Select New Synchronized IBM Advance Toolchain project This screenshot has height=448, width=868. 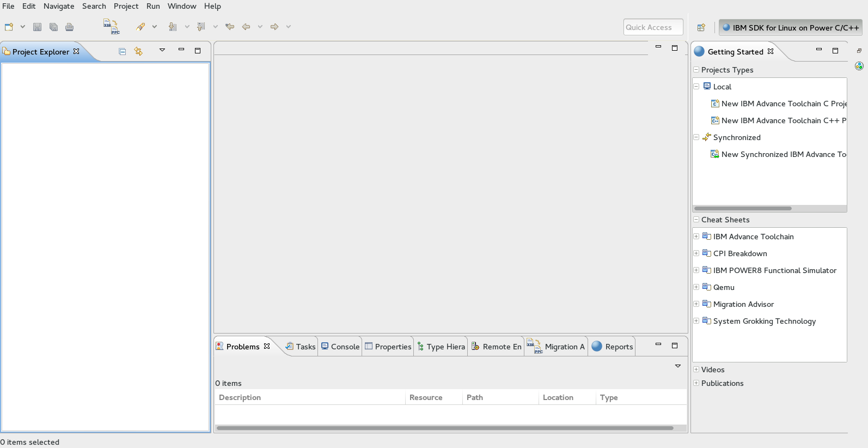(x=779, y=154)
